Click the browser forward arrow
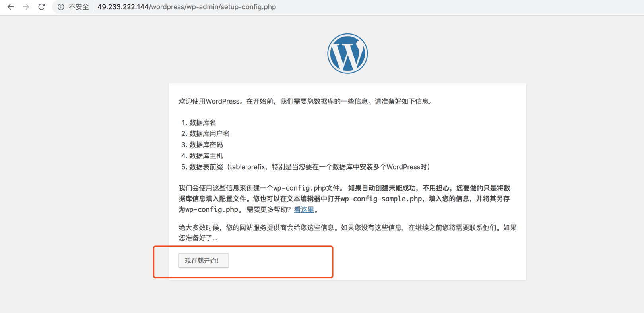Screen dimensions: 644x313 click(26, 7)
